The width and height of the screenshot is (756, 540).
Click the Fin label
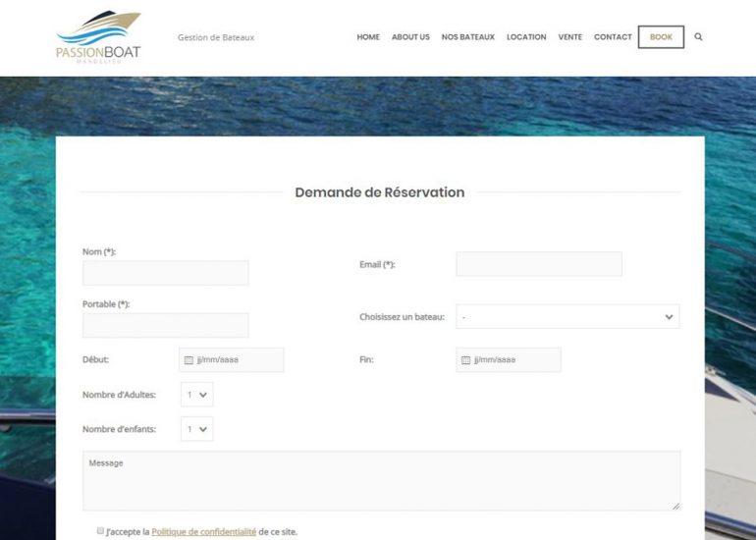366,359
